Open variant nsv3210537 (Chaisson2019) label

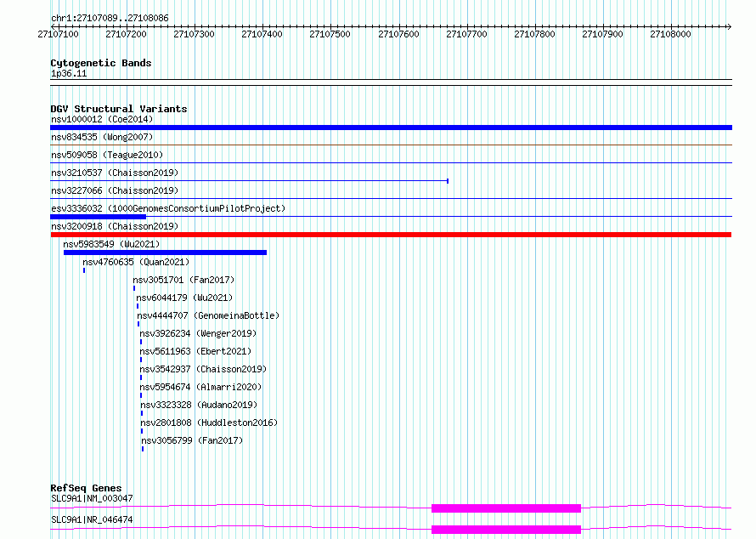click(x=115, y=173)
